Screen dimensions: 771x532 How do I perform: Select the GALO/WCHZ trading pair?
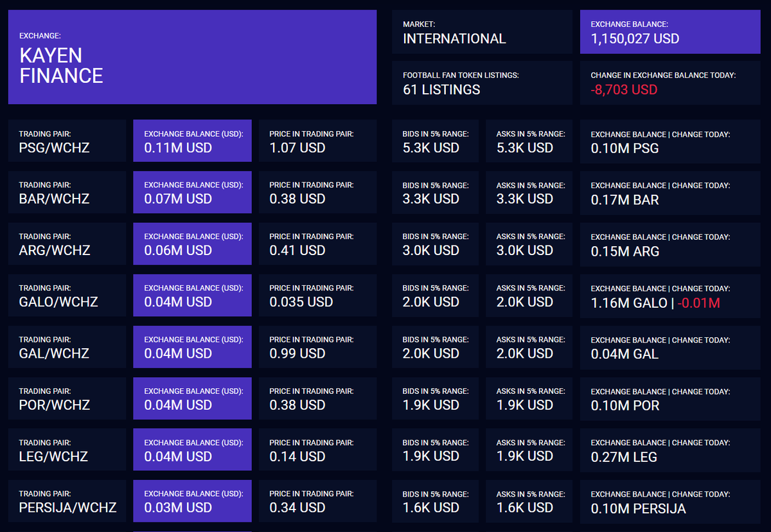click(67, 295)
